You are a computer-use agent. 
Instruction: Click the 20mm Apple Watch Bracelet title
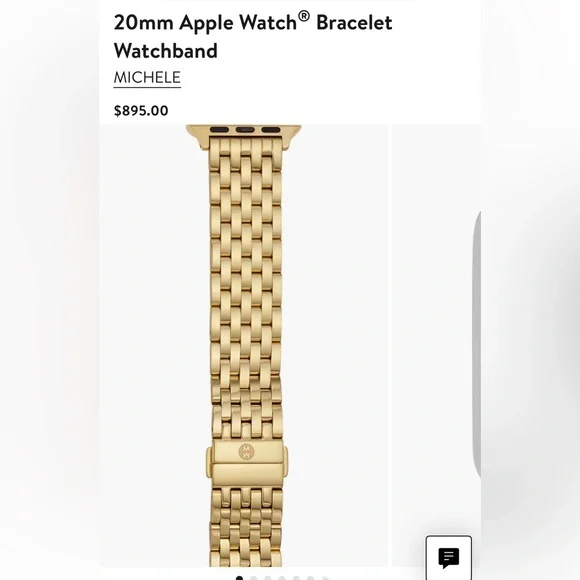(253, 36)
